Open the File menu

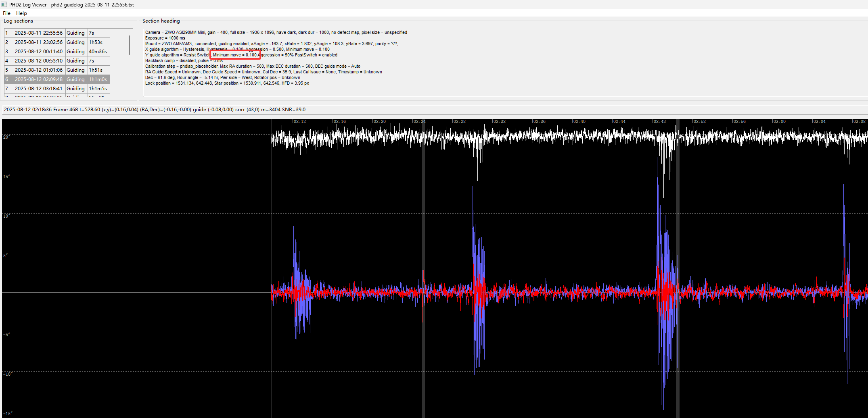(x=6, y=13)
